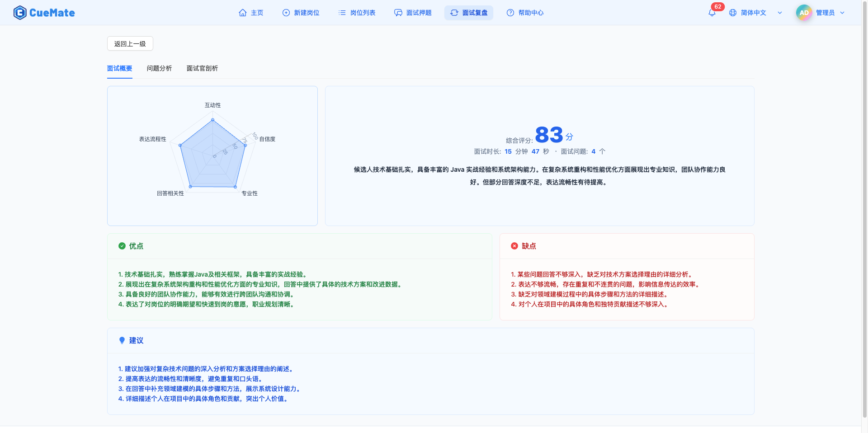Select the 岗位列表 list icon

pyautogui.click(x=342, y=13)
